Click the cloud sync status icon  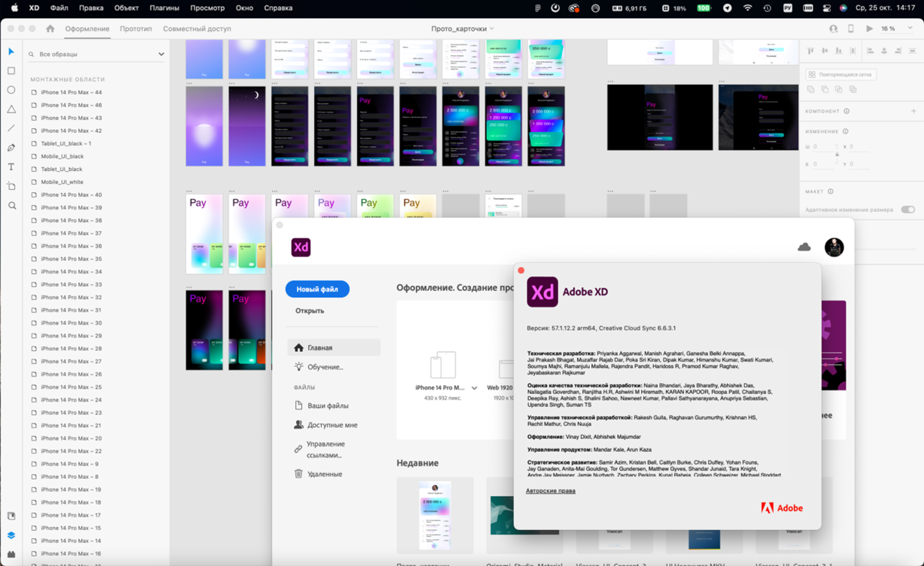[804, 247]
